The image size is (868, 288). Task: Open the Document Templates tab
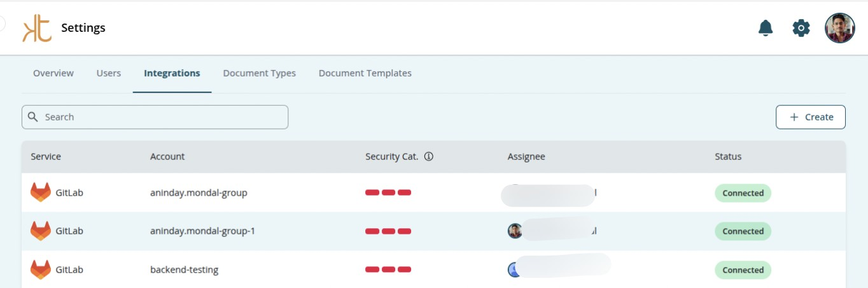[365, 73]
